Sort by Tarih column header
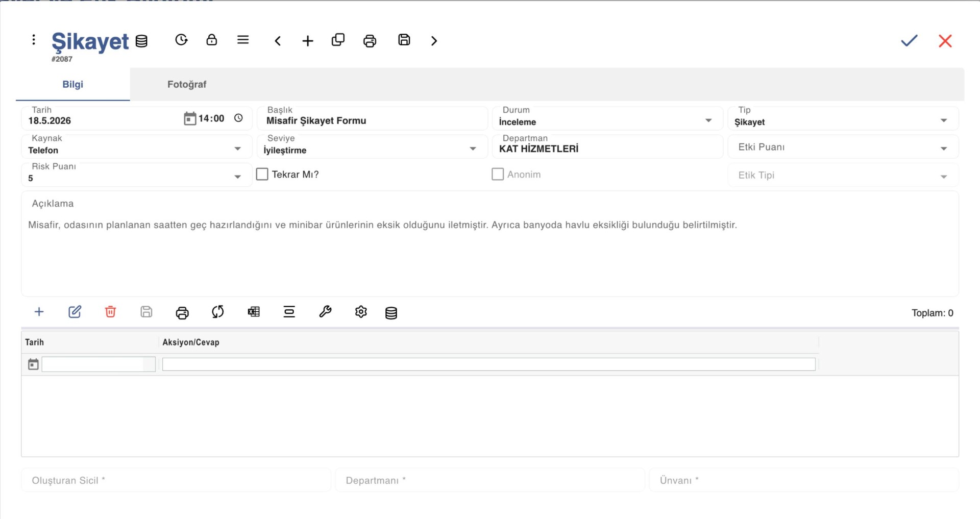 pos(35,342)
